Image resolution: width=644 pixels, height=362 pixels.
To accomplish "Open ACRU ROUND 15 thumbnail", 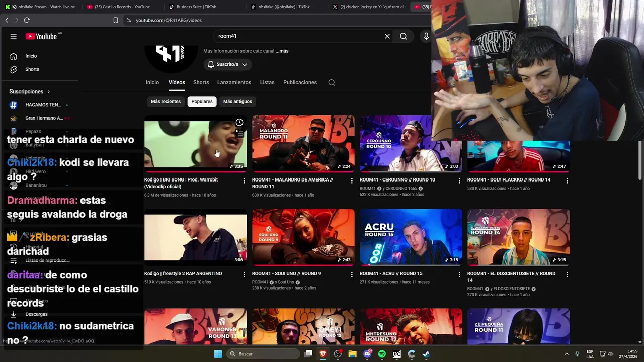I will point(411,237).
